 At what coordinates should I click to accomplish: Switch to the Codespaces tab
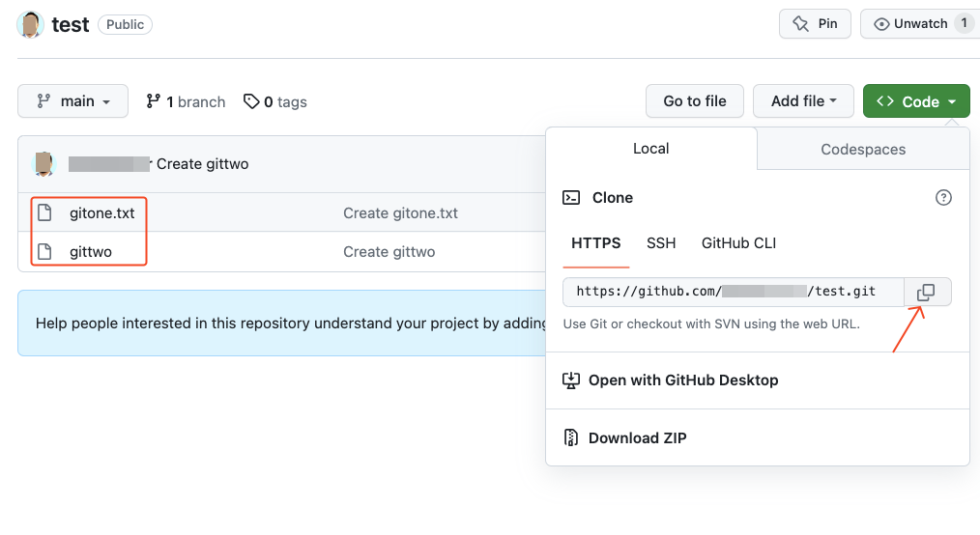863,149
